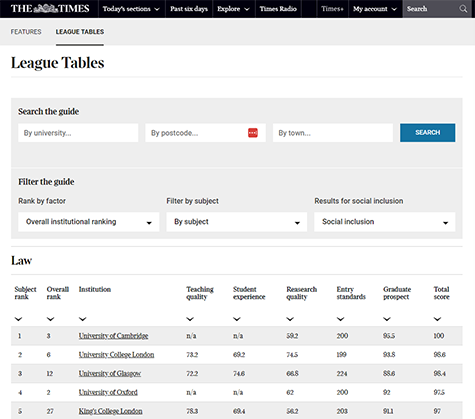Open By subject filter dropdown

click(237, 222)
